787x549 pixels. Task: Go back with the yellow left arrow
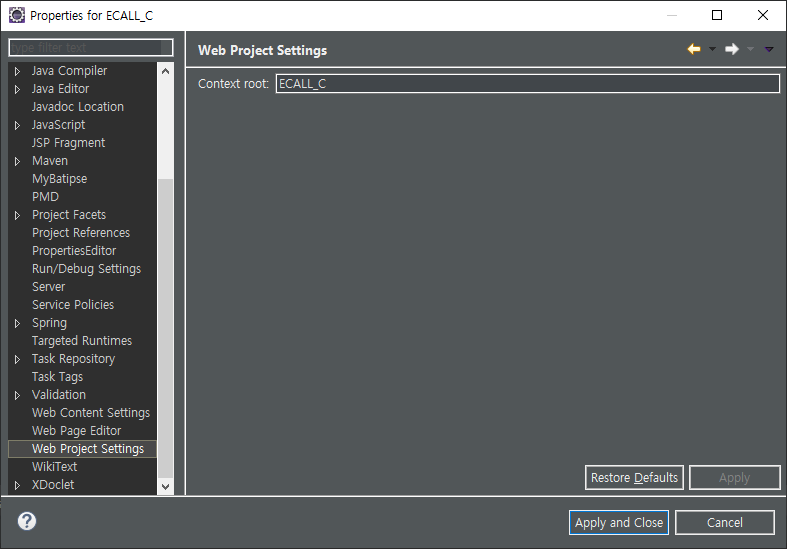click(694, 49)
